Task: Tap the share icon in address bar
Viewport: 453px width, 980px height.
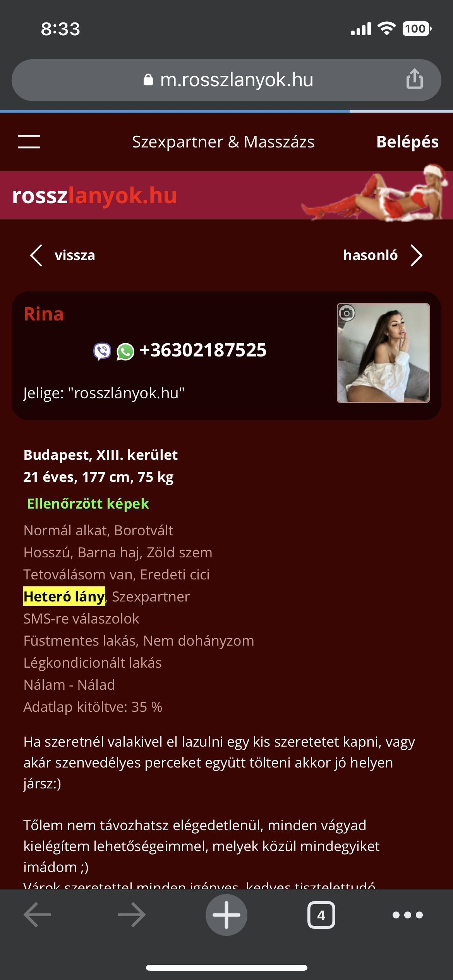Action: point(414,79)
